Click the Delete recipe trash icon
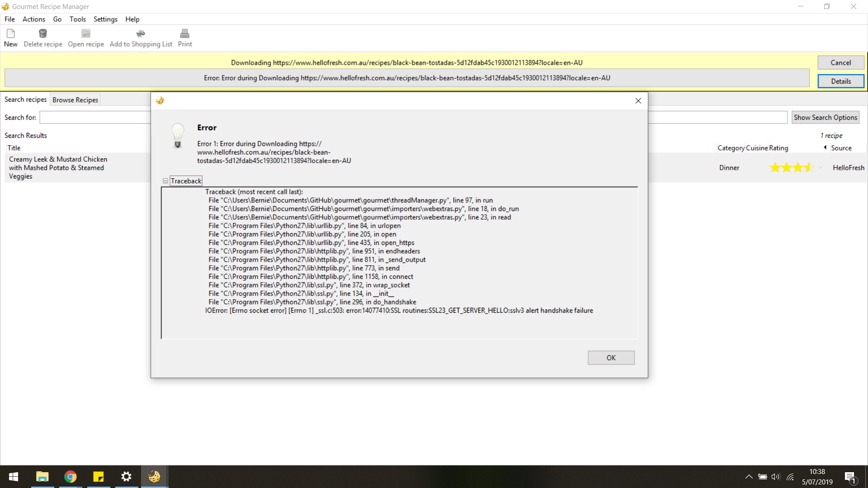 [43, 34]
